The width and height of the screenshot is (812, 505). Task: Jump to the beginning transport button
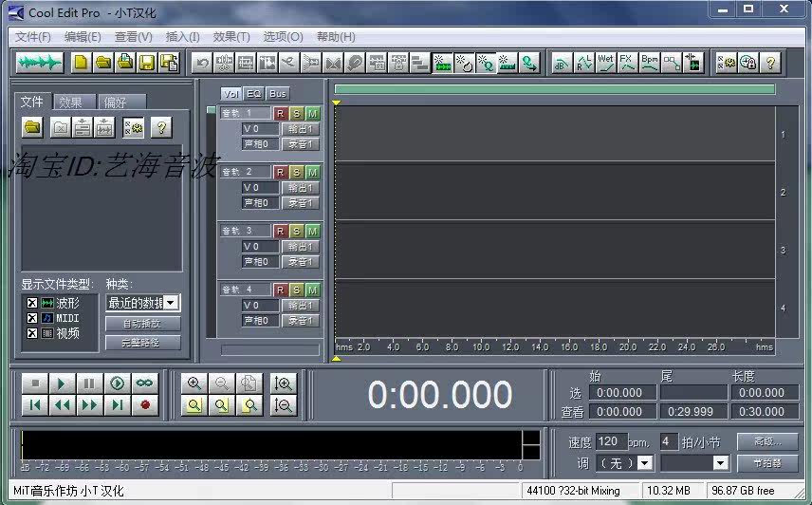coord(35,405)
